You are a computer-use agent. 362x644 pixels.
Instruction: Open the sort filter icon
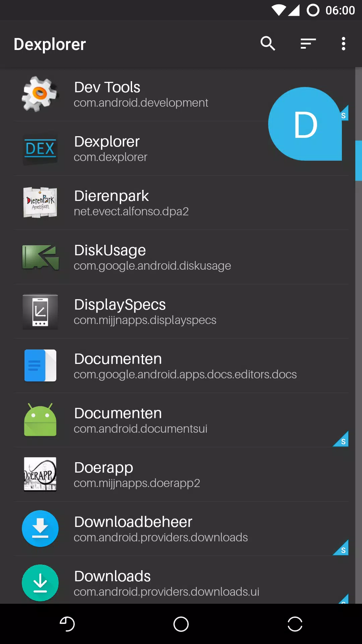tap(308, 44)
